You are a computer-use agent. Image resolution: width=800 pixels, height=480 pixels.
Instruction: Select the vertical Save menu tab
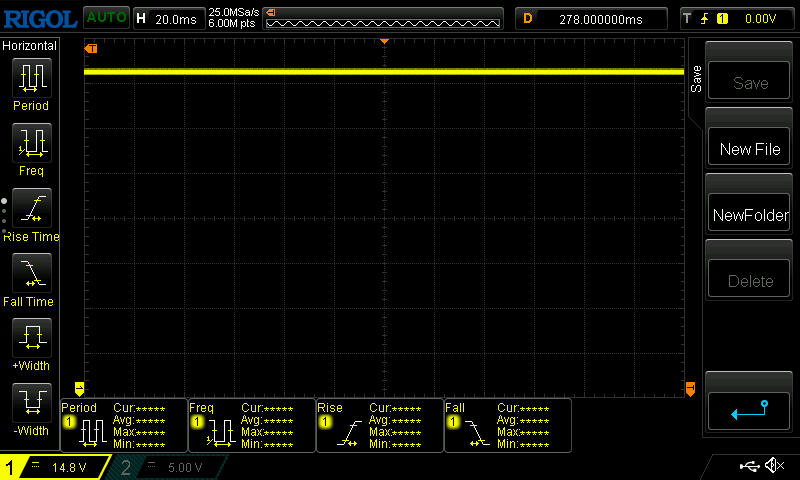click(x=695, y=80)
